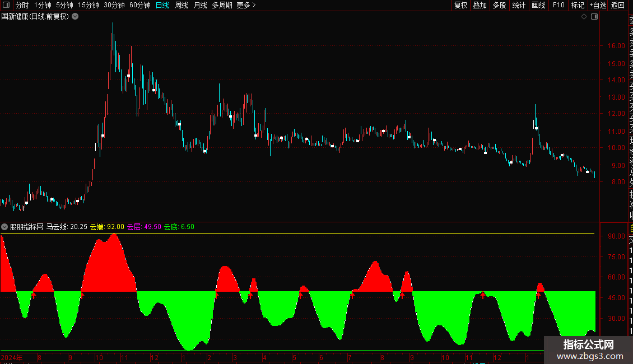This screenshot has width=633, height=364.
Task: Click the 16.00 price axis label
Action: (x=616, y=46)
